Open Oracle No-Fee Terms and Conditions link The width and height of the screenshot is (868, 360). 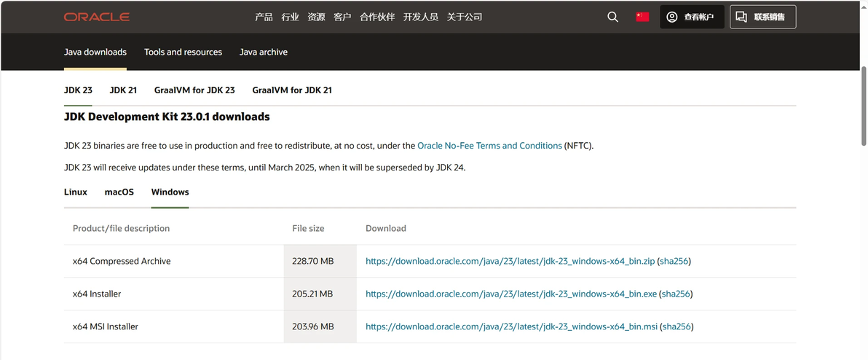pos(489,146)
